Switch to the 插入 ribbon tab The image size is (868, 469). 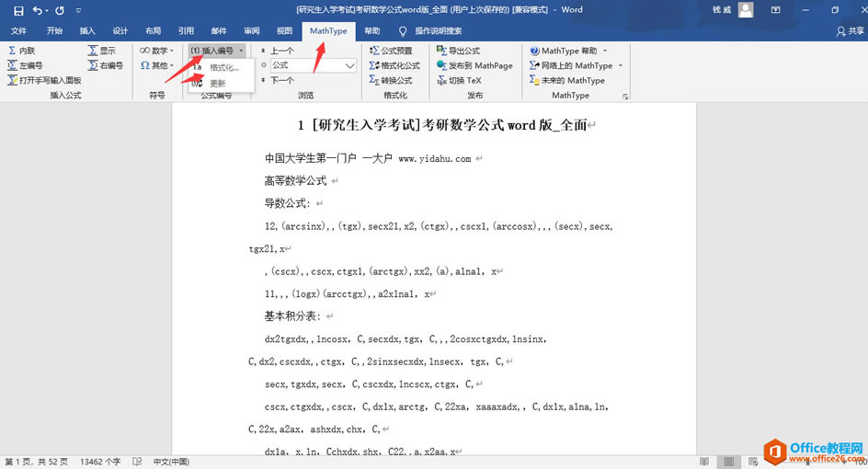coord(87,31)
